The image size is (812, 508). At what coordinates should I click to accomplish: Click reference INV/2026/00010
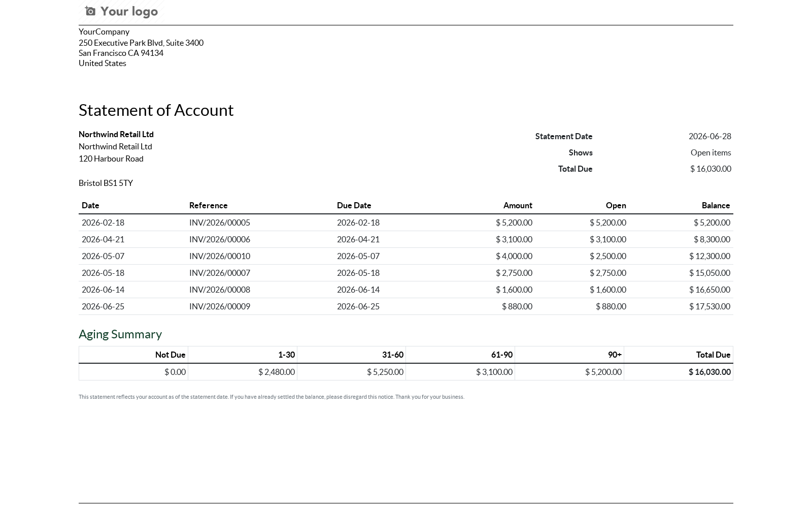(x=220, y=256)
